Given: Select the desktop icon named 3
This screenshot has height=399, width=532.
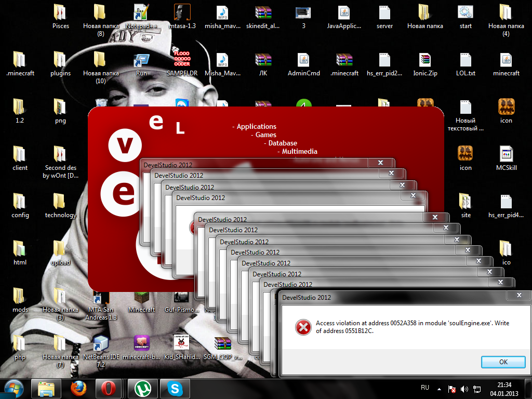Looking at the screenshot, I should (x=303, y=17).
